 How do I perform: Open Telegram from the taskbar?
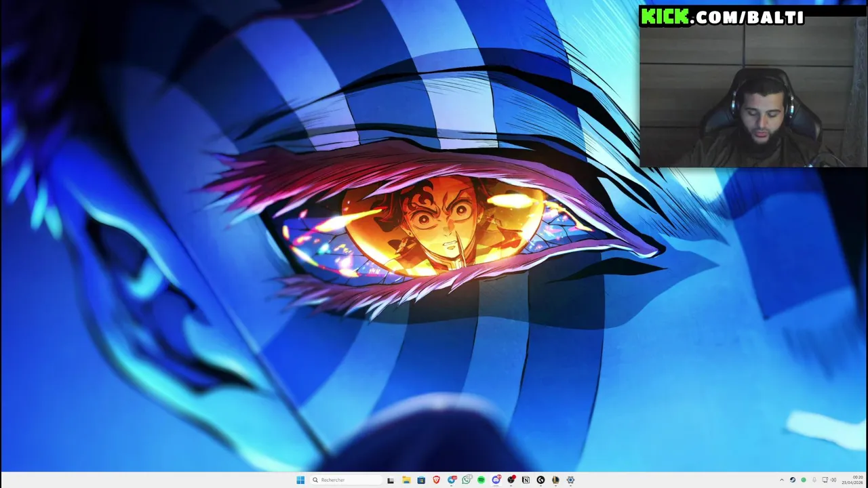(452, 480)
